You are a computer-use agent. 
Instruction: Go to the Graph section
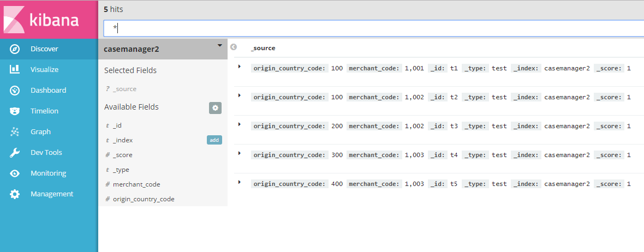tap(41, 132)
